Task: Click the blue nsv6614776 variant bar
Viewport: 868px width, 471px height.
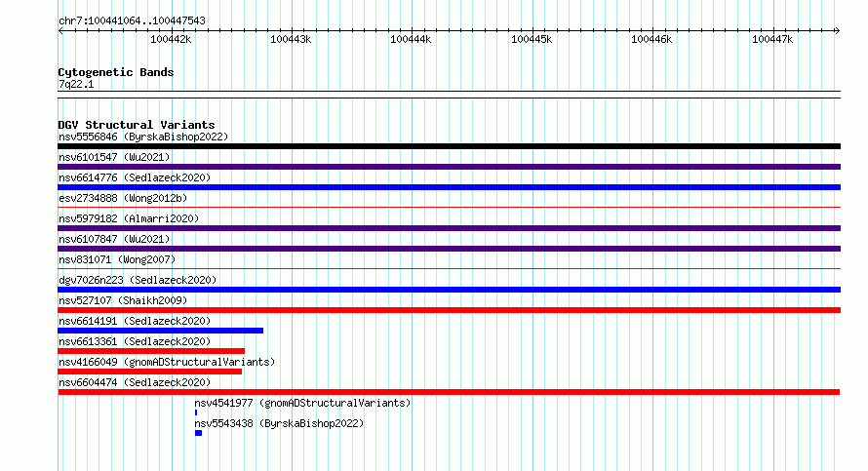Action: click(x=449, y=187)
